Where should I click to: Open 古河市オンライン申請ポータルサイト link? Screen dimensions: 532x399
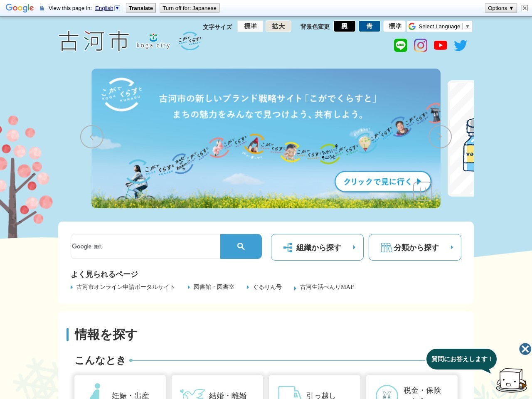point(126,287)
